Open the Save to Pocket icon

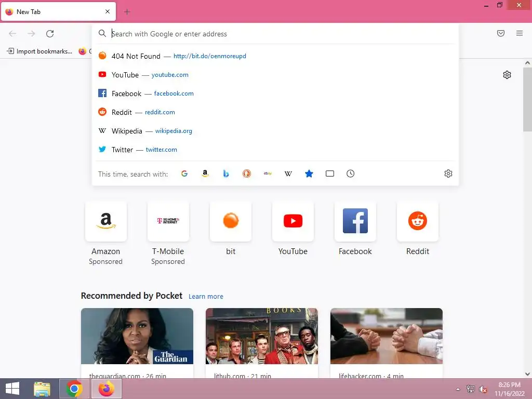501,33
